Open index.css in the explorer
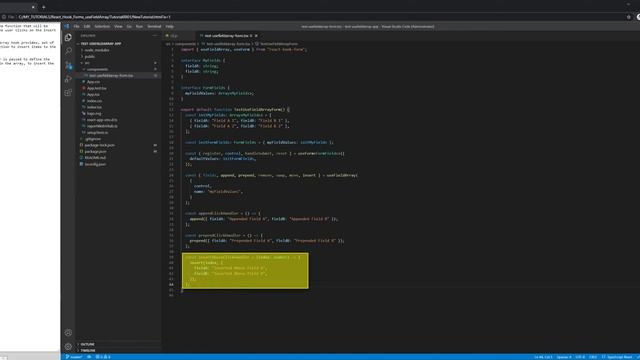The height and width of the screenshot is (360, 640). pyautogui.click(x=94, y=101)
